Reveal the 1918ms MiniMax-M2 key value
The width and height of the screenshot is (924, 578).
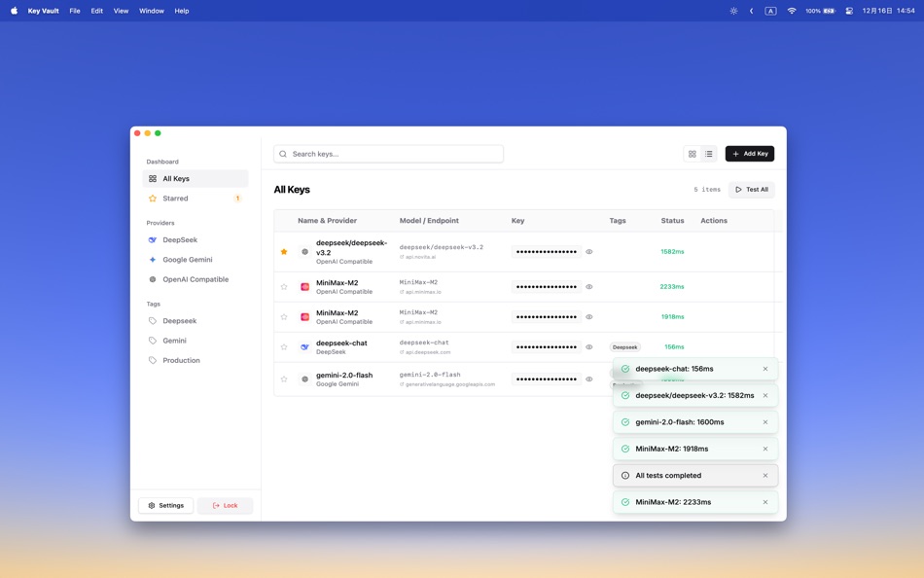pos(588,316)
